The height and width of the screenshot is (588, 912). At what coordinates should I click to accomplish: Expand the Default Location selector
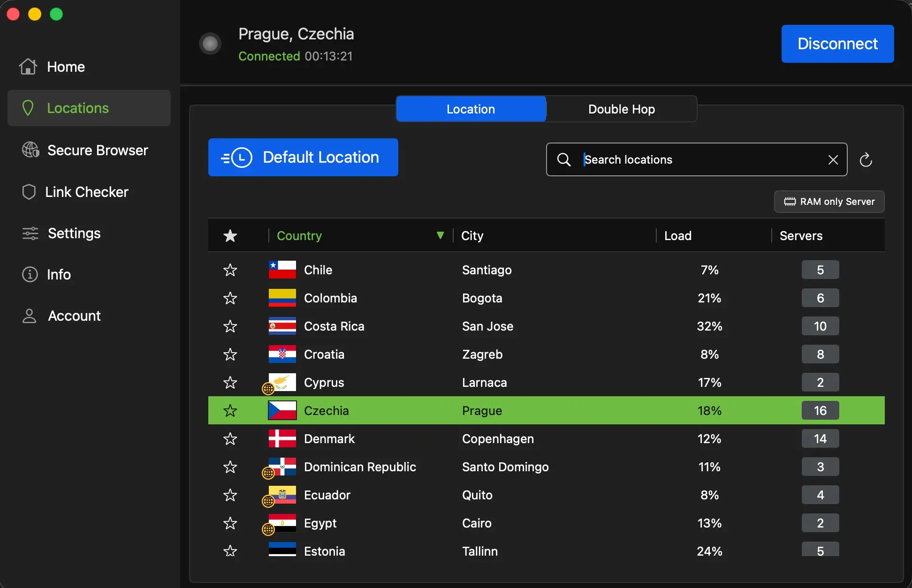pos(303,157)
